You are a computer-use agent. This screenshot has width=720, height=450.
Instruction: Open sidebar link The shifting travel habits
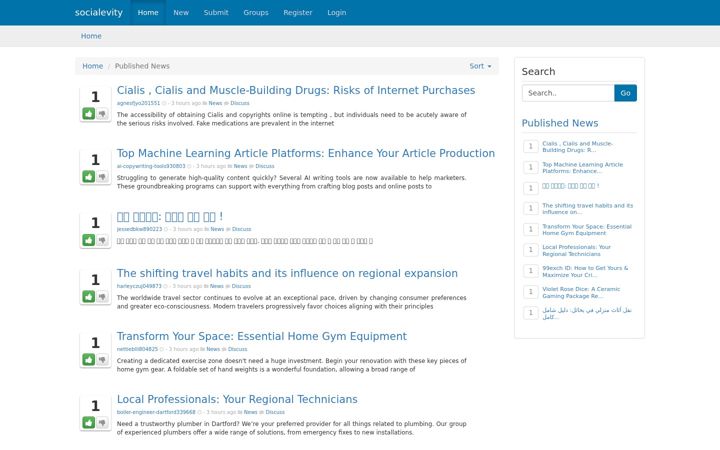587,209
